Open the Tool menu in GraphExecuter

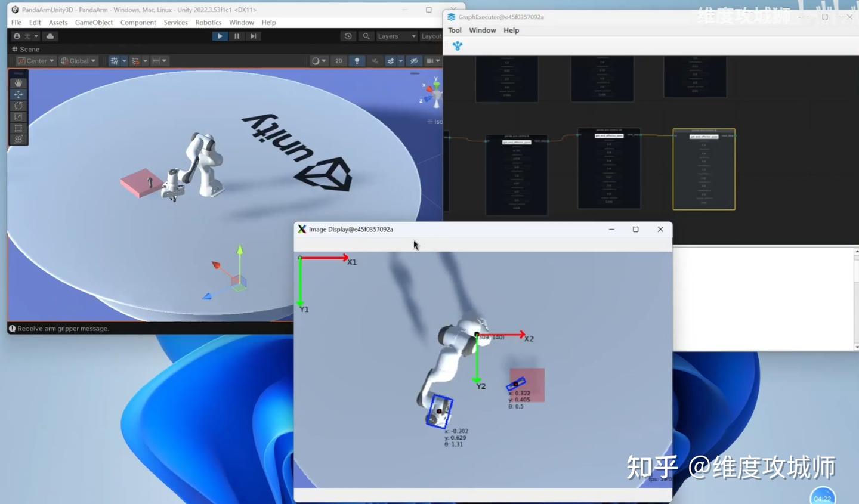tap(455, 30)
